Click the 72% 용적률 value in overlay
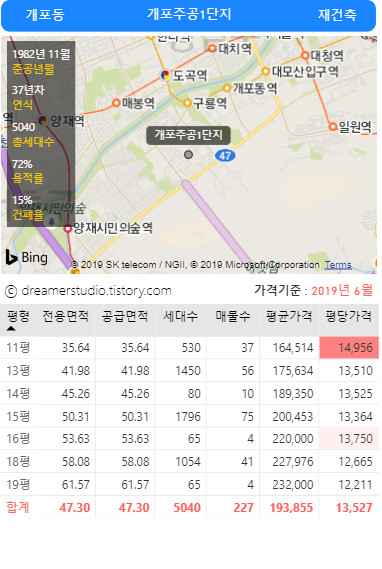This screenshot has height=569, width=382. click(x=22, y=164)
